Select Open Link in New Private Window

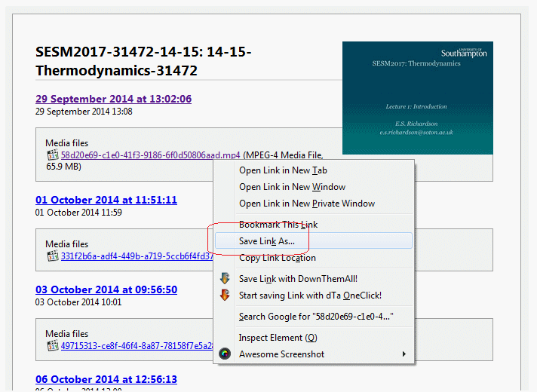(x=306, y=204)
